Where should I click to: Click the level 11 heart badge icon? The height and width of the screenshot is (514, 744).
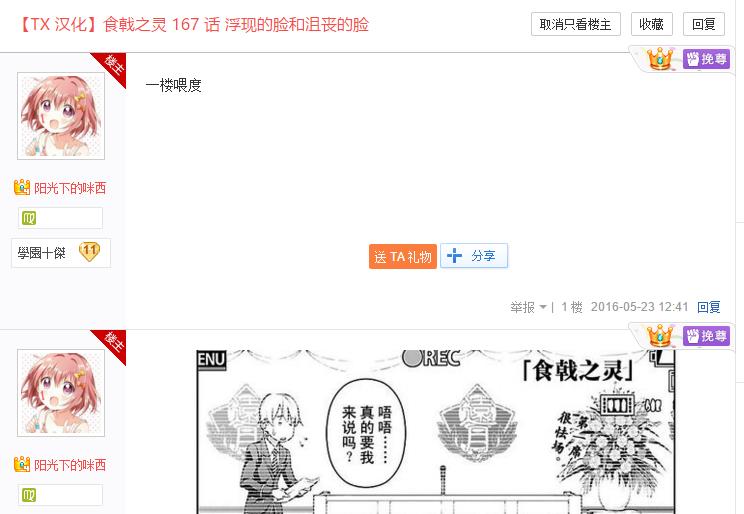[x=89, y=252]
